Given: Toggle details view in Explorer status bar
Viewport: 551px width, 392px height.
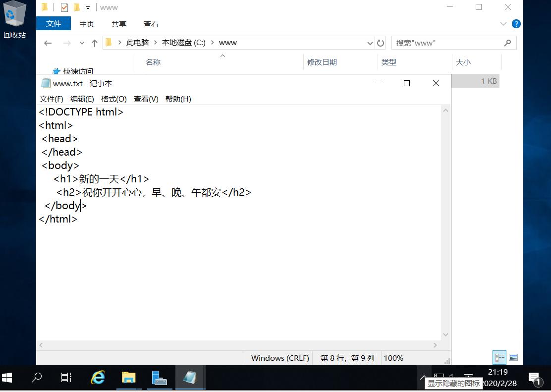Looking at the screenshot, I should [x=499, y=357].
